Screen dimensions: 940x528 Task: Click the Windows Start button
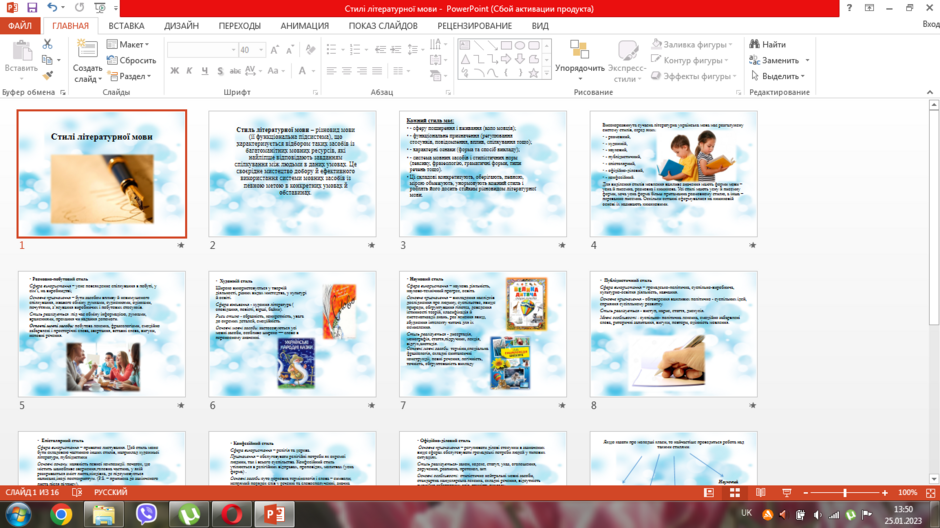coord(19,514)
